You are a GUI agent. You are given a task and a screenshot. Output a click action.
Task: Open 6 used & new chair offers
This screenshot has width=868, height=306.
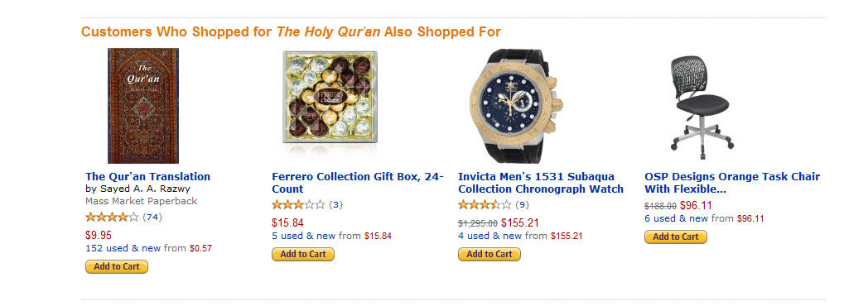pos(677,218)
